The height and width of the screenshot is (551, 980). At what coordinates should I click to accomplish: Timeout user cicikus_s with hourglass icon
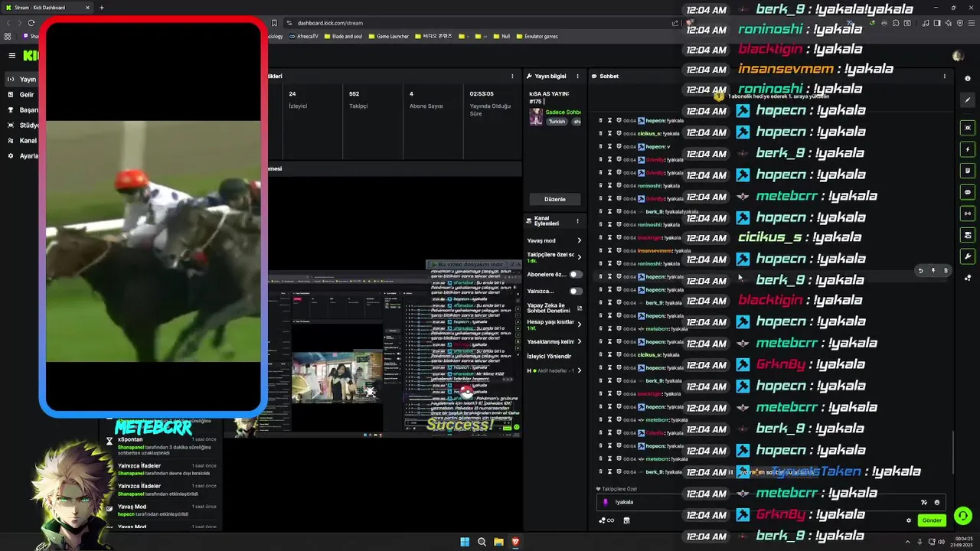coord(609,134)
